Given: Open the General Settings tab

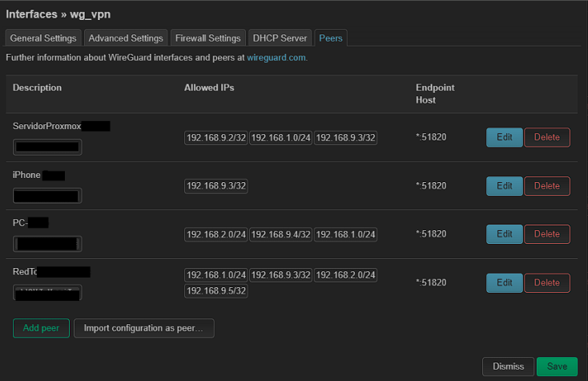Looking at the screenshot, I should click(x=43, y=38).
